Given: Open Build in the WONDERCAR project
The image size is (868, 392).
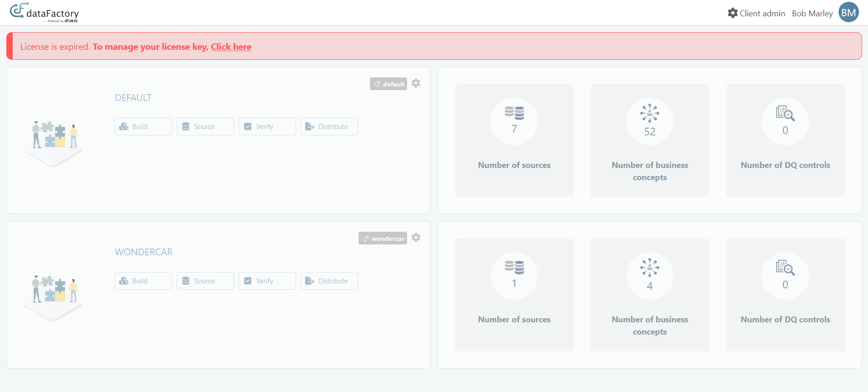Looking at the screenshot, I should tap(143, 281).
